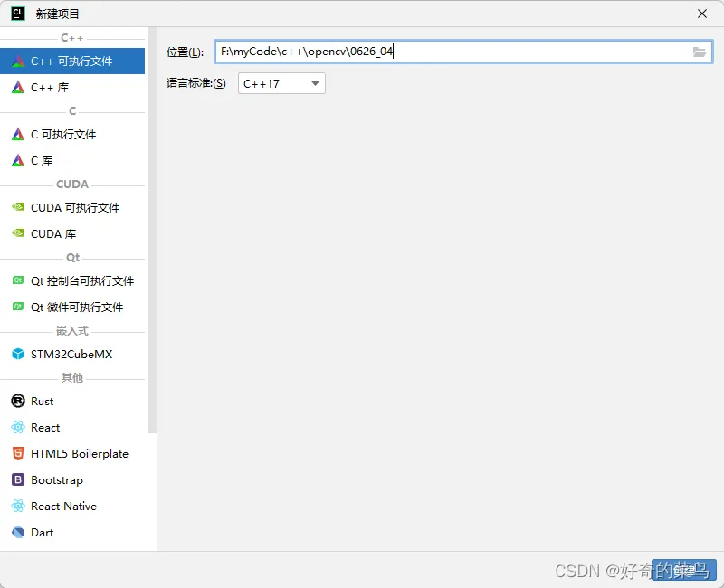Select Rust project type
The width and height of the screenshot is (724, 588).
(72, 401)
